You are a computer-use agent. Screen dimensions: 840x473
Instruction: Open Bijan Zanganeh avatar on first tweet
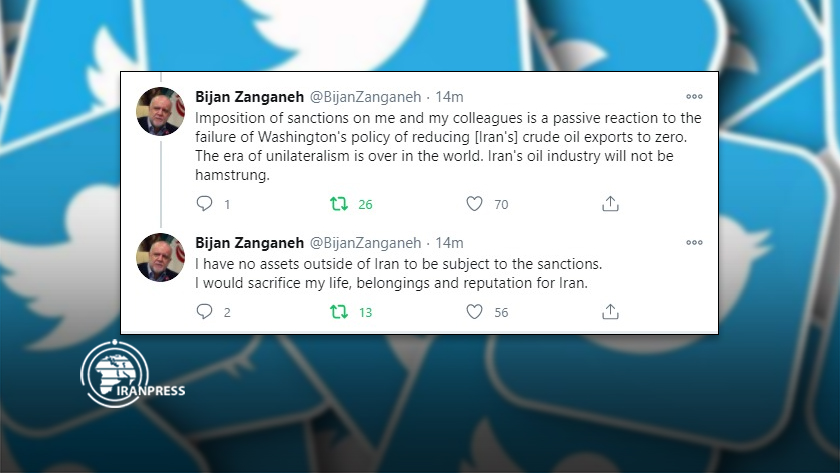point(161,111)
